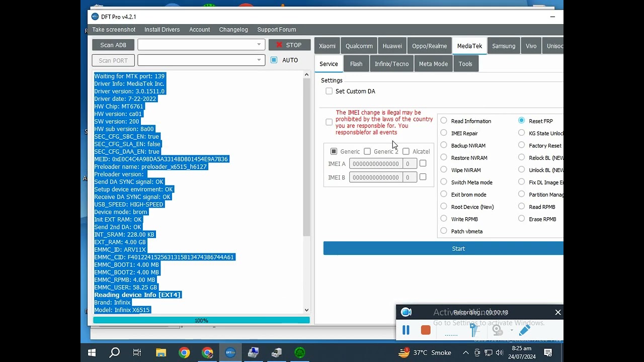Expand the PORT selection dropdown

(259, 60)
